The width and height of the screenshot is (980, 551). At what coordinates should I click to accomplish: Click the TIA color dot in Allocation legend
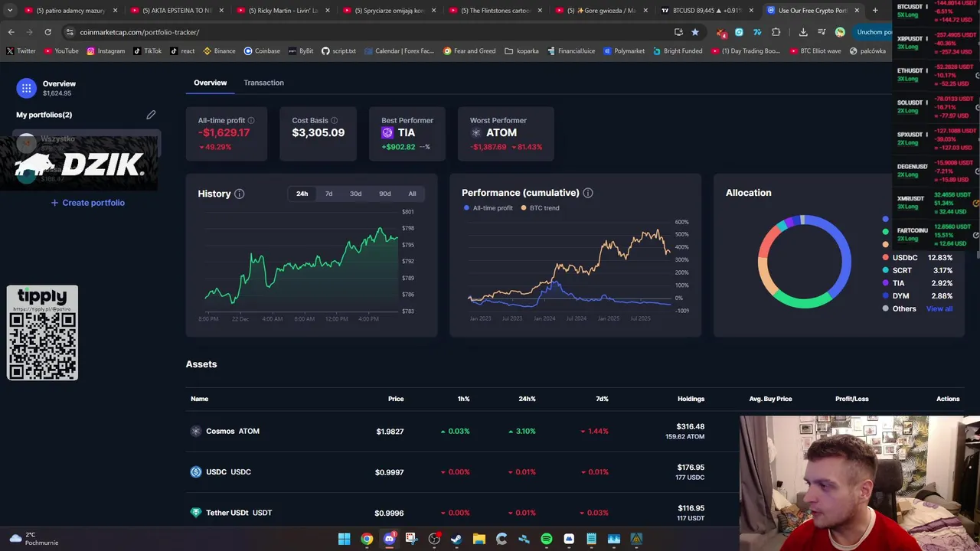(x=886, y=283)
